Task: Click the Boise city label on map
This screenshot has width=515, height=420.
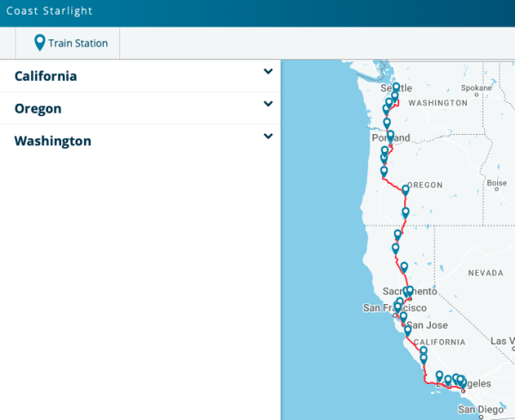Action: [496, 183]
